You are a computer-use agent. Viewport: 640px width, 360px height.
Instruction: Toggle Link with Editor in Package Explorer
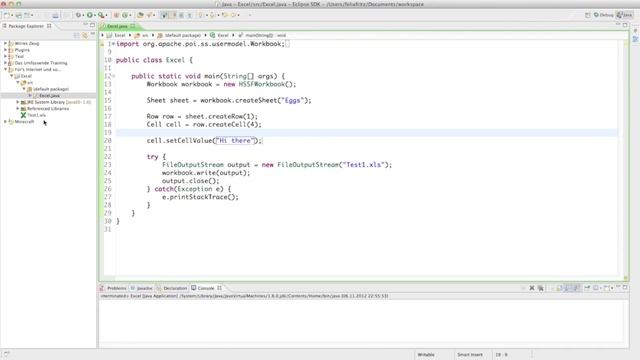click(x=85, y=36)
